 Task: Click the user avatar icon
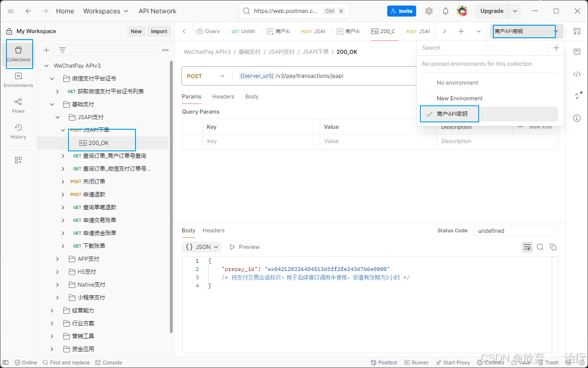pyautogui.click(x=462, y=11)
